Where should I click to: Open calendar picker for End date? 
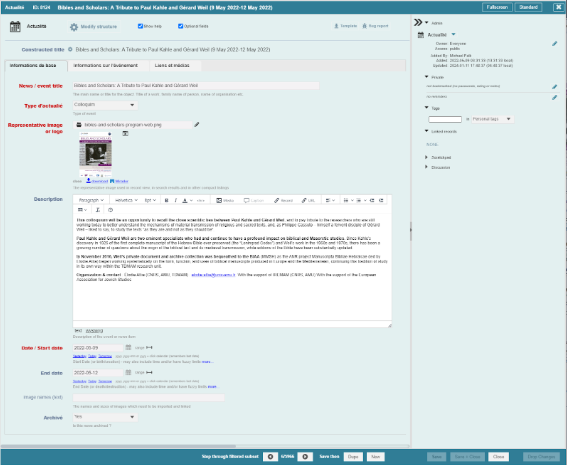click(128, 372)
